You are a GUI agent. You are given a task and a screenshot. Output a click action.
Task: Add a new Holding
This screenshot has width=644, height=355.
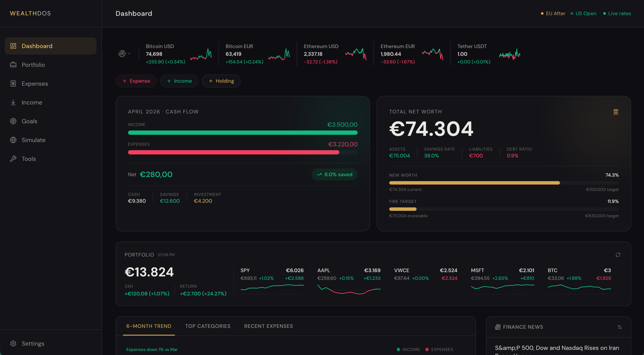click(x=221, y=81)
